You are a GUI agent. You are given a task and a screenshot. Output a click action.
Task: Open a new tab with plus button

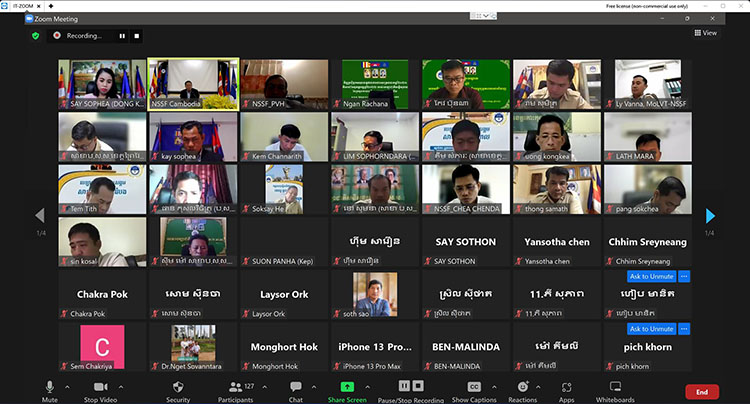pyautogui.click(x=51, y=6)
